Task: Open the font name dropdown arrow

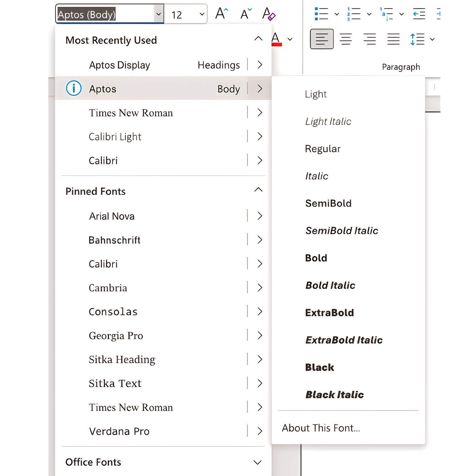Action: pos(159,14)
